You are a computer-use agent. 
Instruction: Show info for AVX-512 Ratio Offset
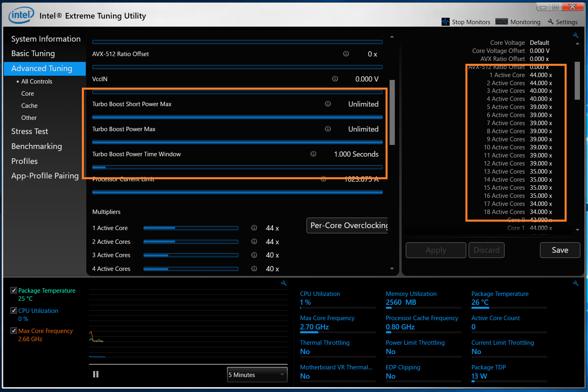[x=346, y=54]
